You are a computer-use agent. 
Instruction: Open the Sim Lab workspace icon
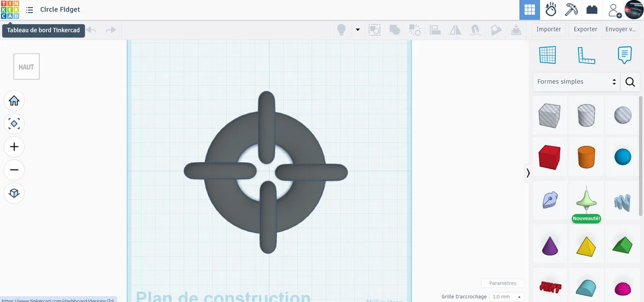point(551,10)
